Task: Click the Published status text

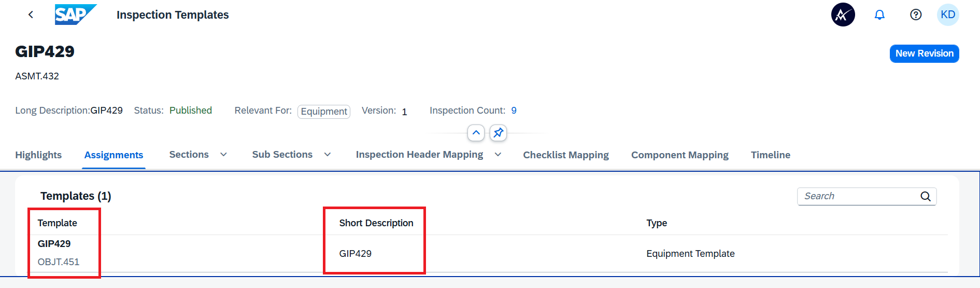Action: (x=190, y=110)
